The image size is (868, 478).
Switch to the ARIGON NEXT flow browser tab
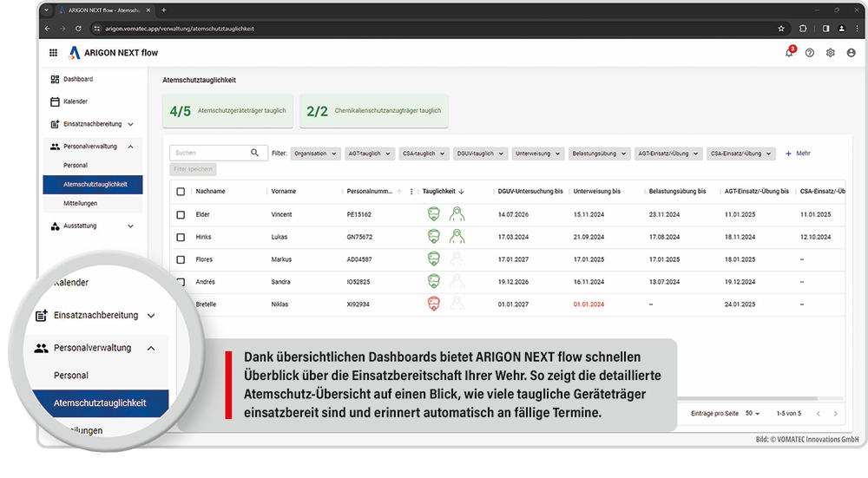click(104, 10)
